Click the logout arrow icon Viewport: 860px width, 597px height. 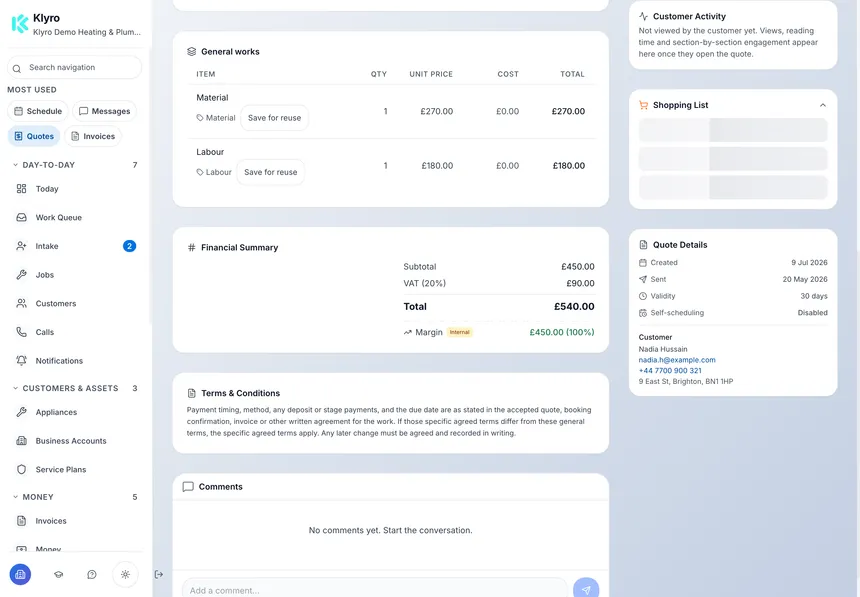[x=159, y=575]
